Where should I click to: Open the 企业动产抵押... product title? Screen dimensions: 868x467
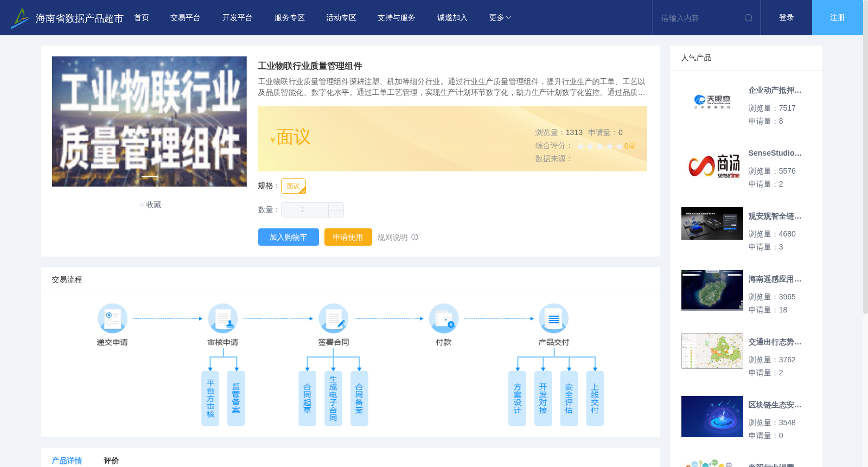coord(775,91)
